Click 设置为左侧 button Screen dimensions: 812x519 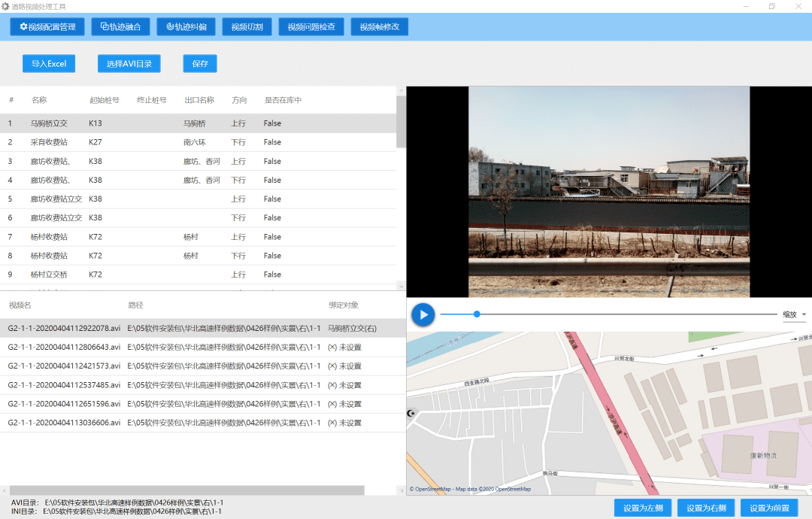tap(643, 508)
